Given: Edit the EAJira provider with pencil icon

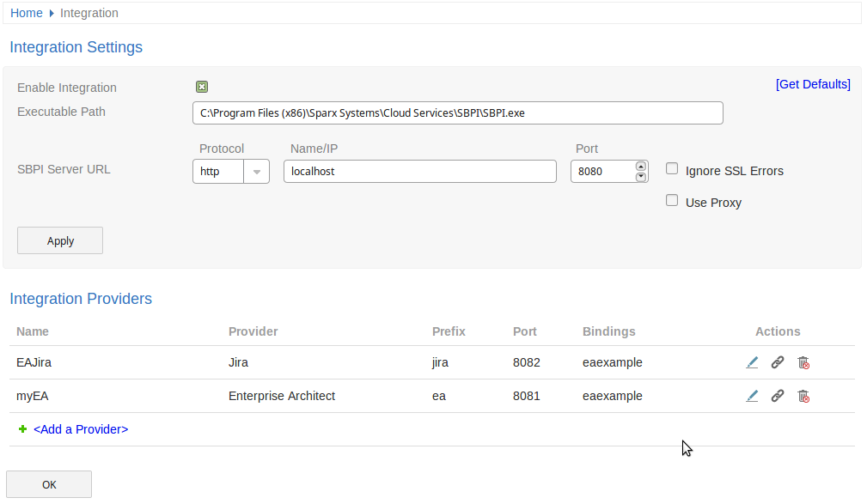Looking at the screenshot, I should [752, 362].
